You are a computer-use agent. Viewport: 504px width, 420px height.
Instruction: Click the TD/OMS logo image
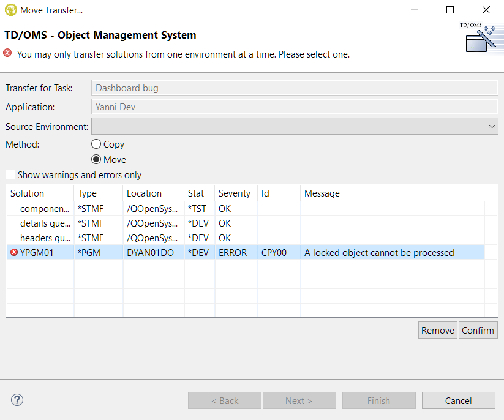[x=480, y=38]
